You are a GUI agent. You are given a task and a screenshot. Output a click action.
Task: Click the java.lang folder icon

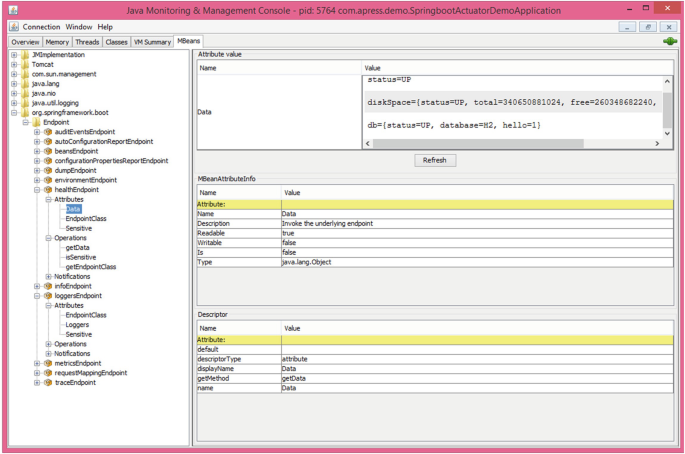(25, 84)
